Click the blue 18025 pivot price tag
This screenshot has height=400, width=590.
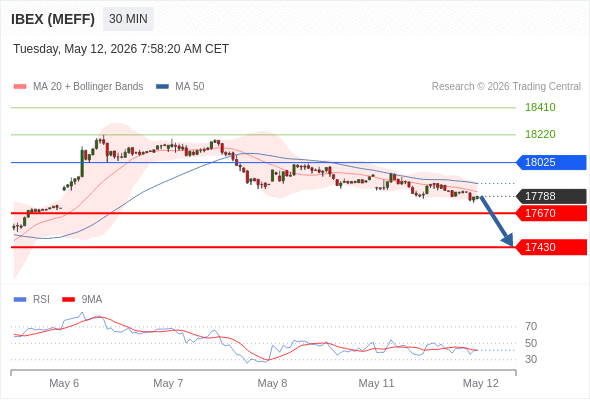click(x=551, y=163)
